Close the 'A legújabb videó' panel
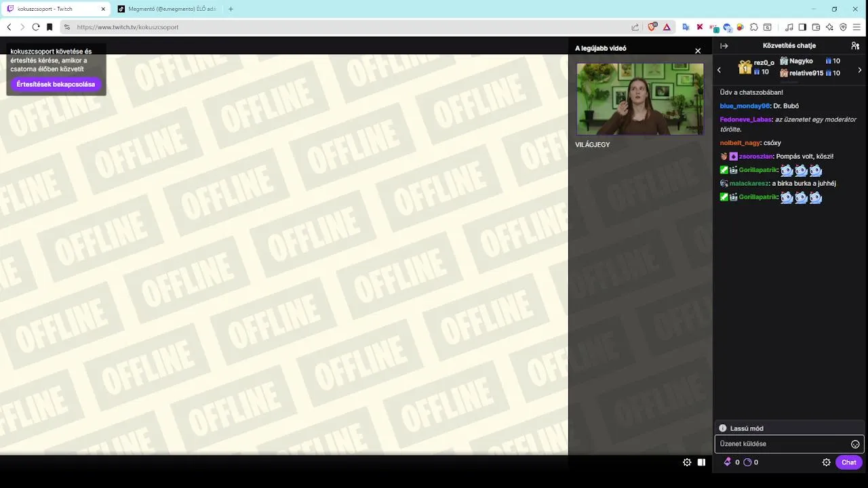Screen dimensions: 868x488 698,51
